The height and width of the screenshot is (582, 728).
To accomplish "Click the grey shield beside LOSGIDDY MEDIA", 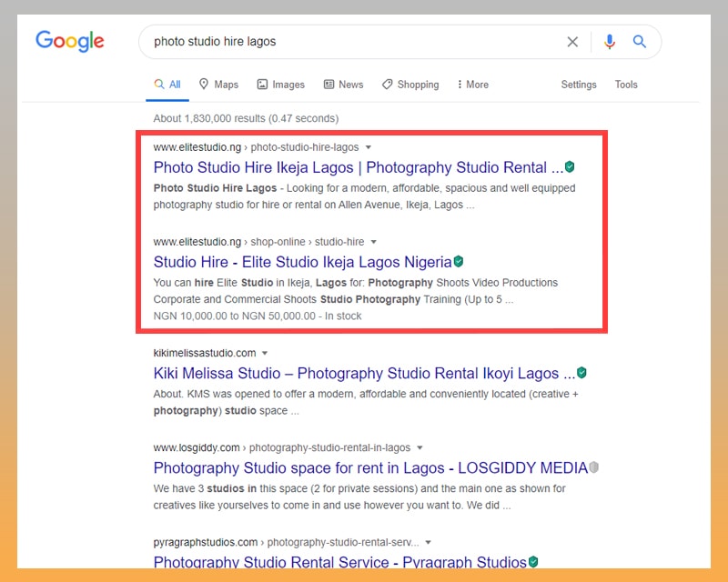I will point(594,467).
